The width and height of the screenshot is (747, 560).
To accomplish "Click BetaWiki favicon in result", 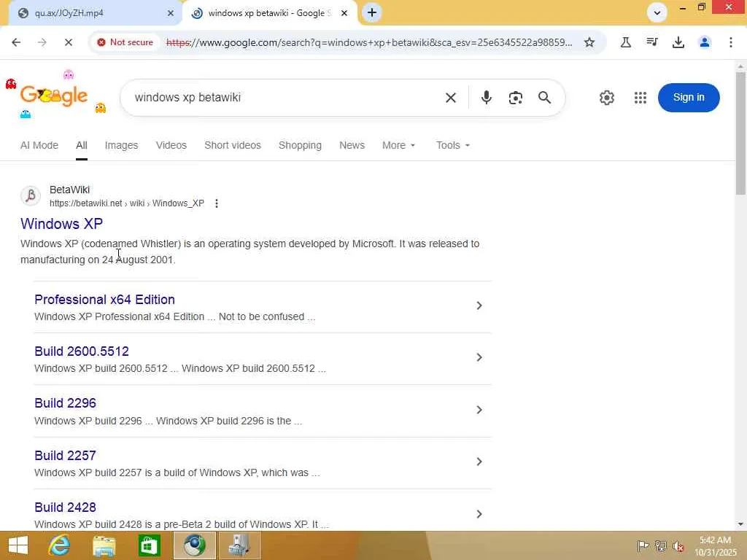I will click(x=31, y=195).
